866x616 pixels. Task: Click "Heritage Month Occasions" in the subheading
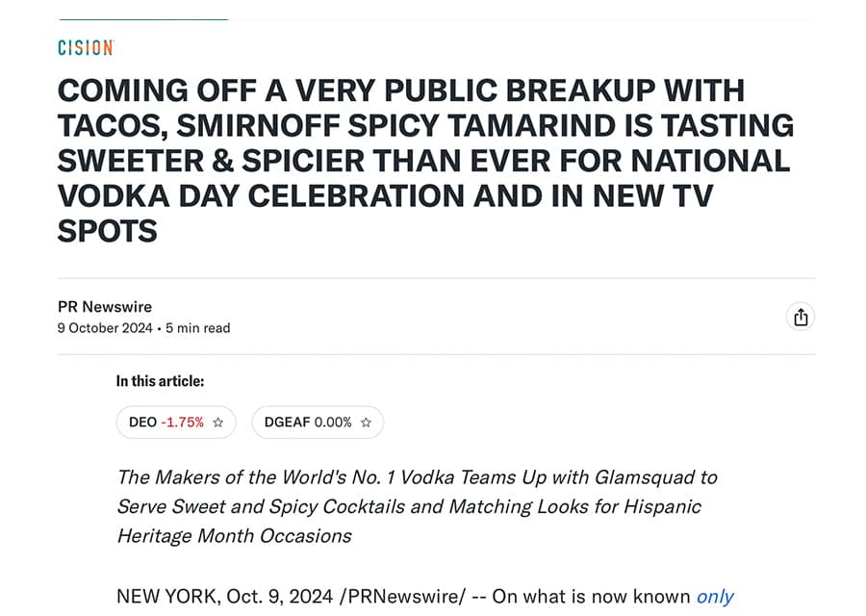[234, 535]
